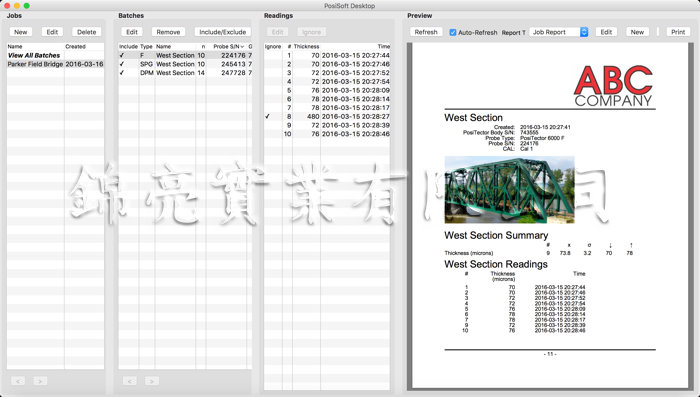
Task: Go to next page in Jobs panel
Action: (40, 381)
